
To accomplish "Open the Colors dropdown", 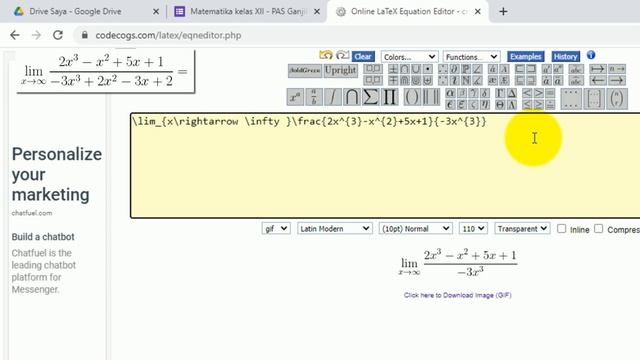I will coord(409,57).
